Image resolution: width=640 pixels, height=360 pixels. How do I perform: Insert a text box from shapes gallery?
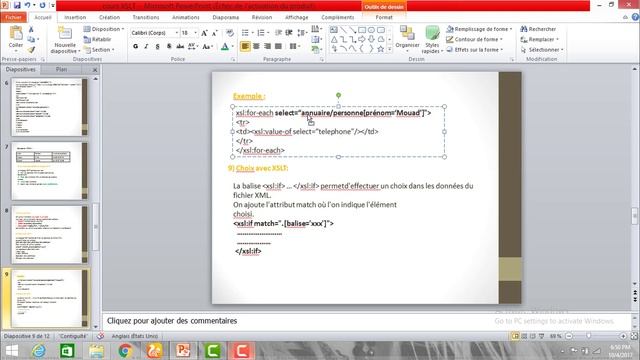[x=334, y=30]
